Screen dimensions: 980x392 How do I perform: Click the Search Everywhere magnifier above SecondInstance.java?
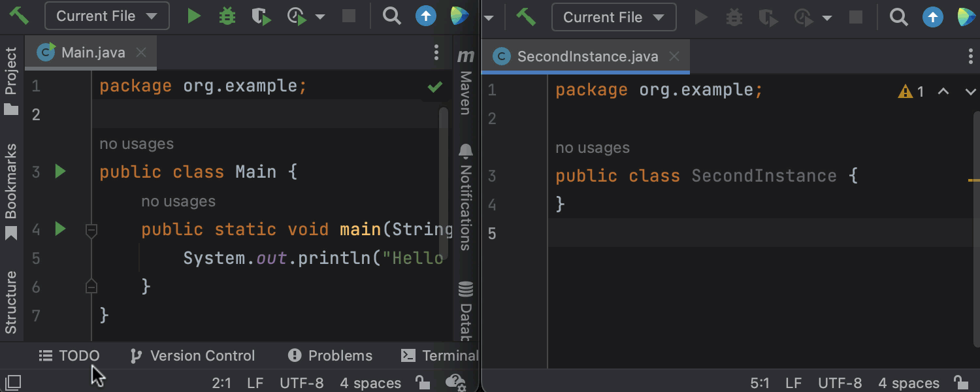[x=899, y=17]
